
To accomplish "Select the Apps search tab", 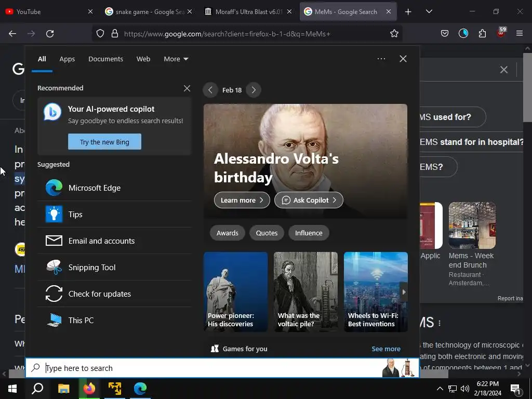I will click(x=67, y=59).
